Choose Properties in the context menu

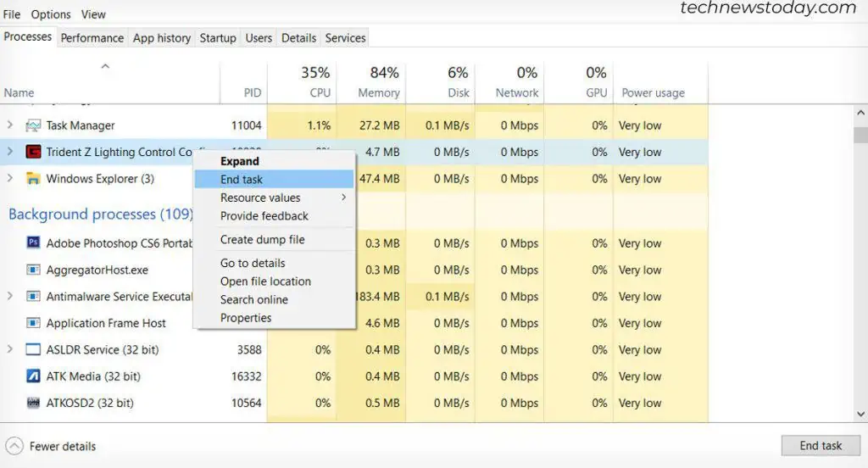[274, 318]
